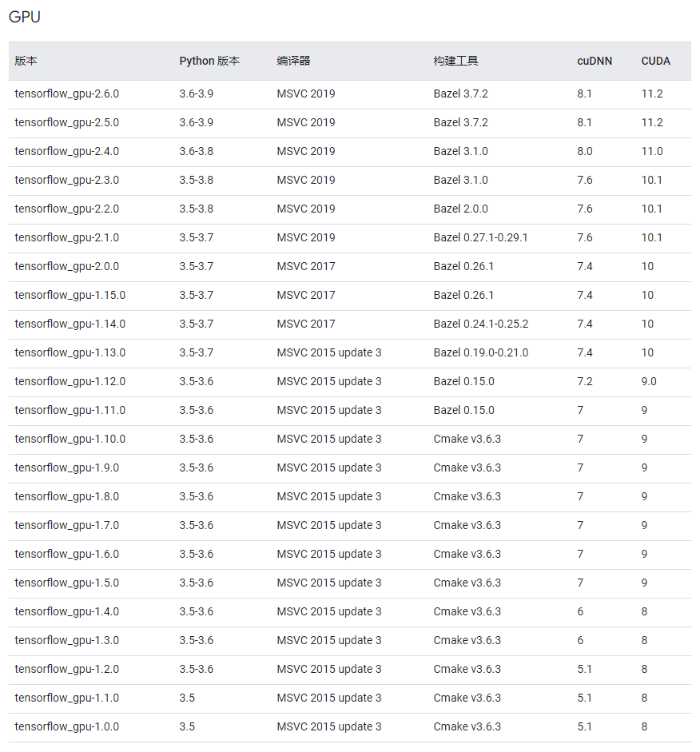Click the tensorflow_gpu-1.15.0 cell
Screen dimensions: 700x752
point(70,295)
